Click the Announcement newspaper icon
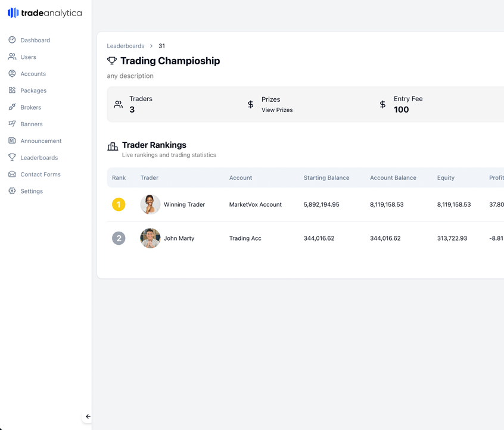 coord(12,141)
